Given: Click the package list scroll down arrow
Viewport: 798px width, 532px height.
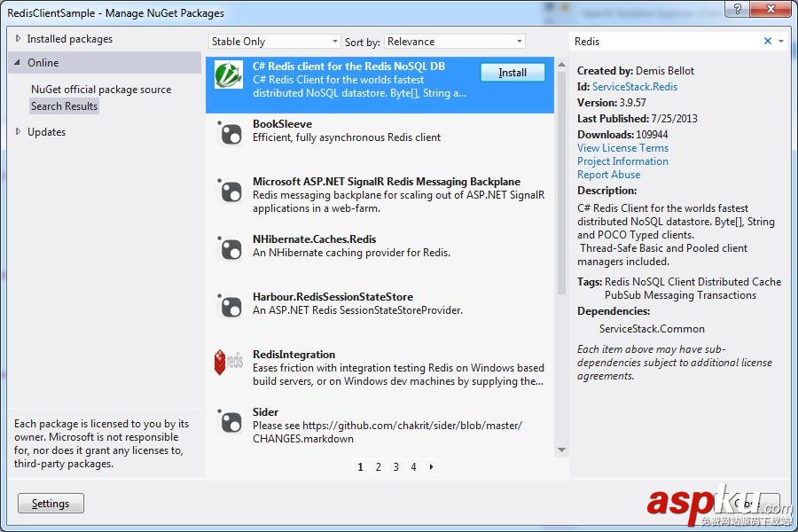Looking at the screenshot, I should tap(561, 450).
